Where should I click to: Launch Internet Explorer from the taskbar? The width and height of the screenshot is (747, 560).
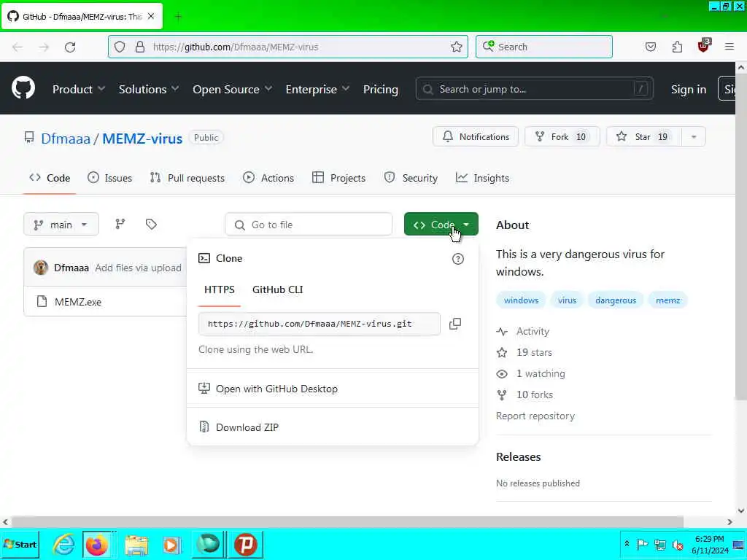pos(63,544)
